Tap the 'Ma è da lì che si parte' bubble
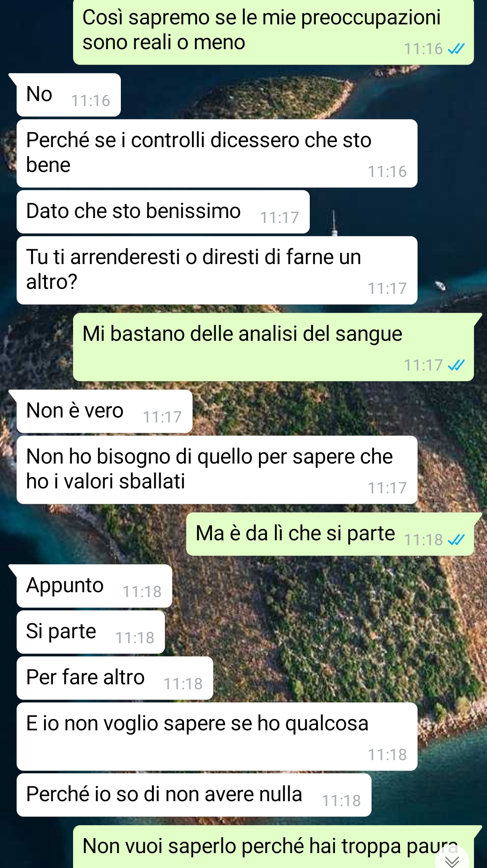Viewport: 487px width, 868px height. coord(330,534)
